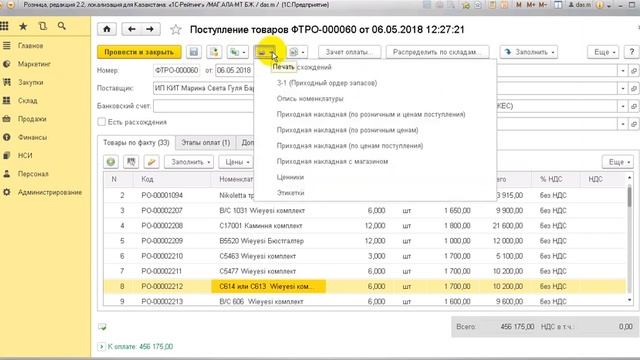Select row PO-00002207 code cell
Viewport: 640px width, 360px height.
click(x=162, y=211)
